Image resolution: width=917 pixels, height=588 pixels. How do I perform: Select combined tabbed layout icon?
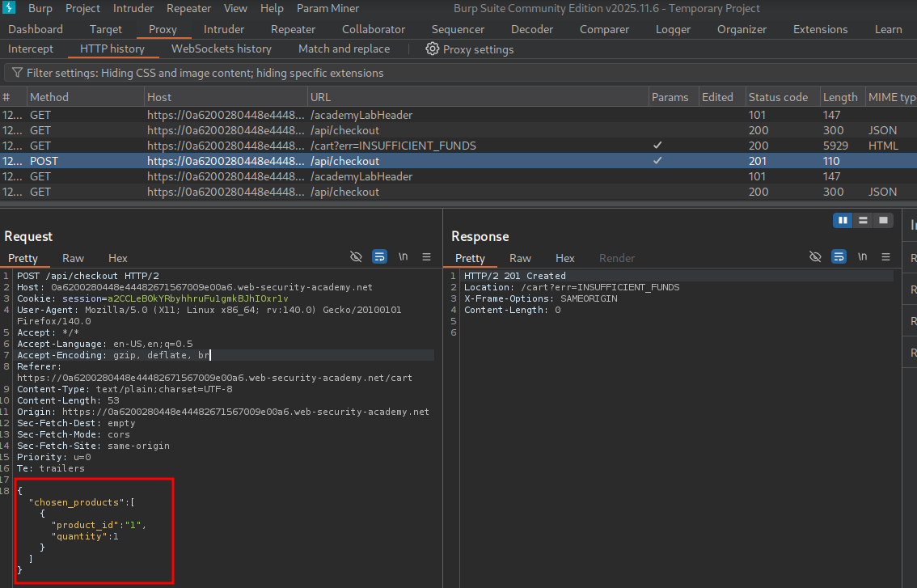[x=883, y=221]
